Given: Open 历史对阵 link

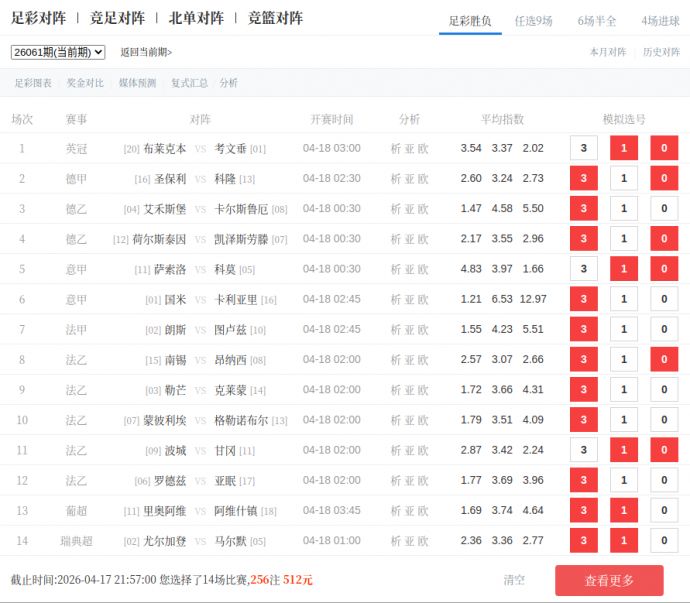Looking at the screenshot, I should [x=661, y=52].
